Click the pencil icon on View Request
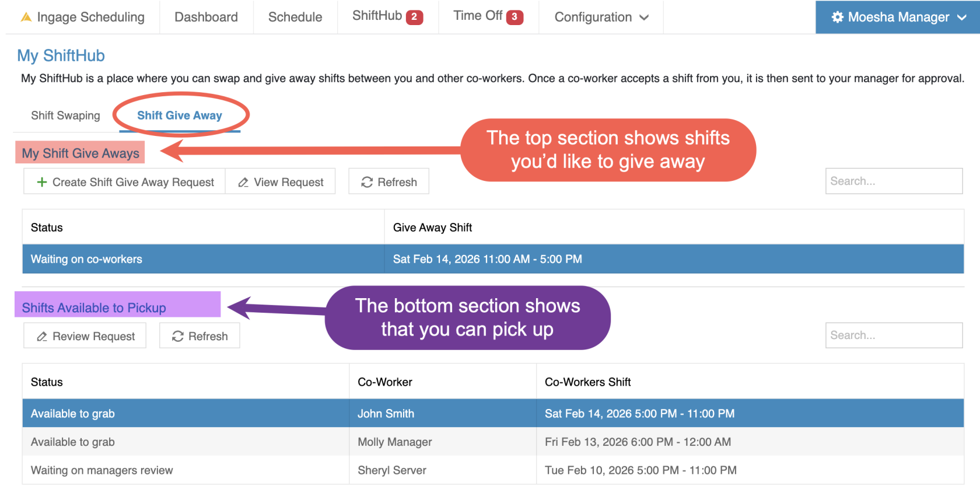Screen dimensions: 980x500 coord(243,183)
